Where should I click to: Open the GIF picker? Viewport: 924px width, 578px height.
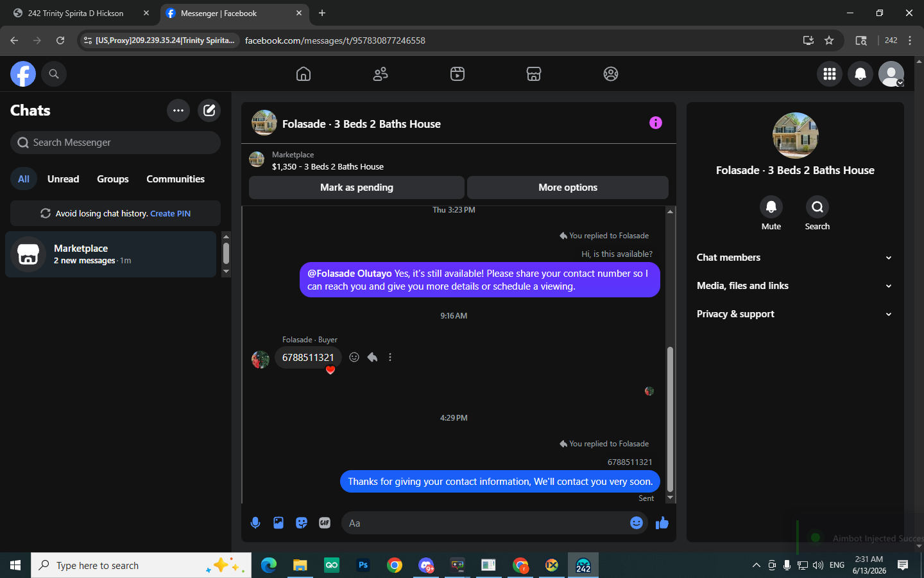(325, 523)
